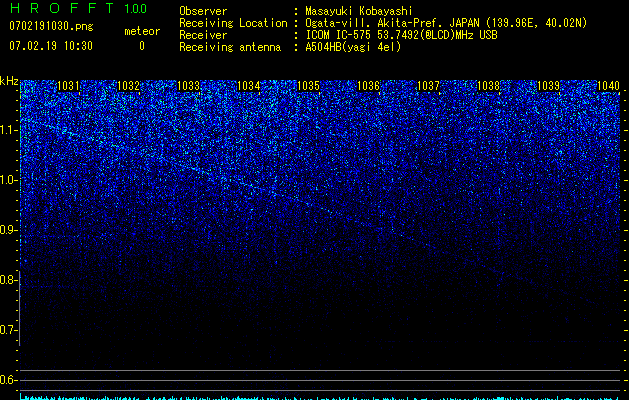629x400 pixels.
Task: Click frequency axis label 0.9
Action: [9, 230]
